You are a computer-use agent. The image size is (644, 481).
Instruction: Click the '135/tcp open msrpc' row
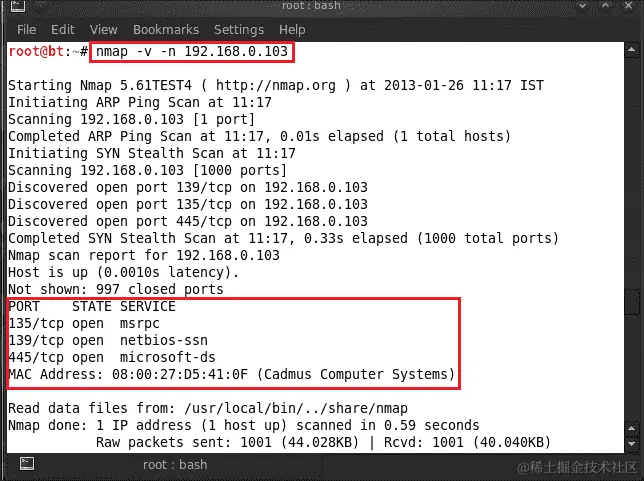[x=84, y=324]
